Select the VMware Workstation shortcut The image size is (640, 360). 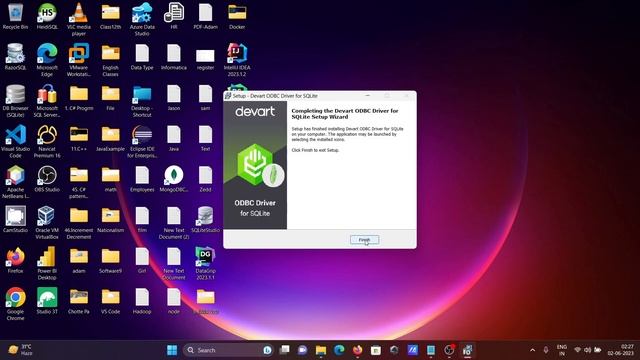79,60
